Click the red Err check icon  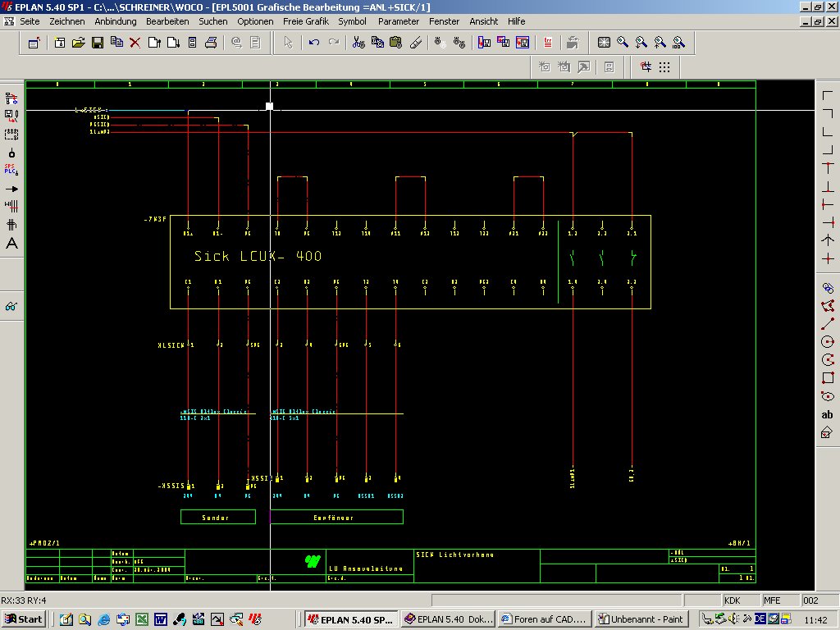click(547, 43)
